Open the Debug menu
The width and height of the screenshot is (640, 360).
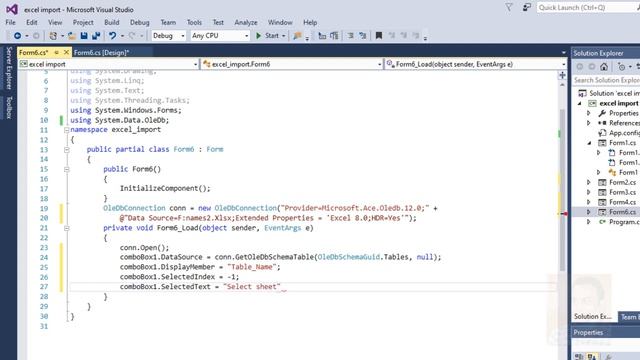click(x=140, y=22)
